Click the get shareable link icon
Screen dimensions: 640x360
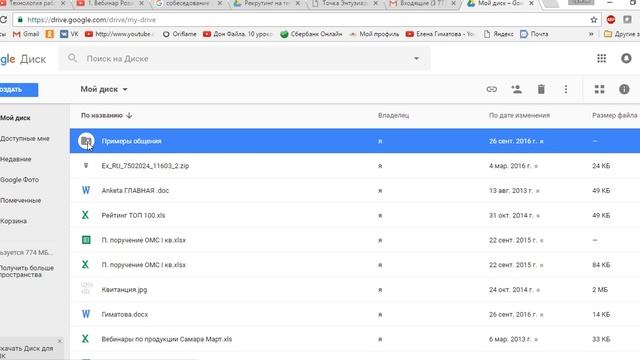pyautogui.click(x=491, y=89)
